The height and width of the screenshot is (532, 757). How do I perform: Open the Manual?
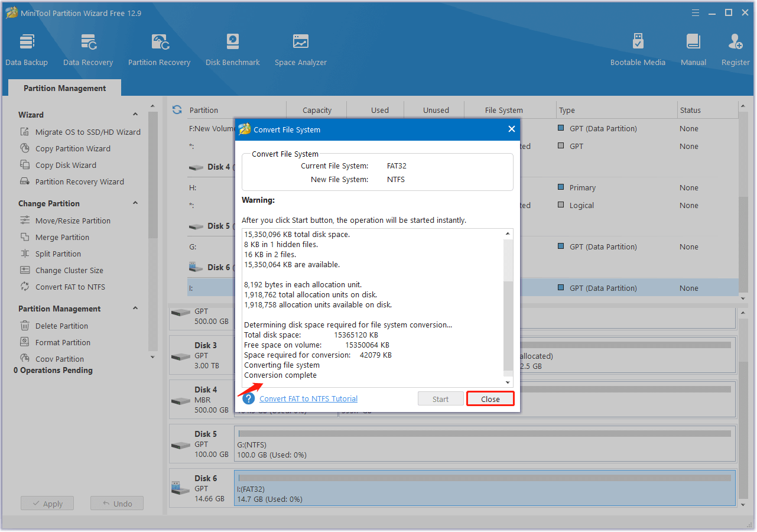point(693,50)
